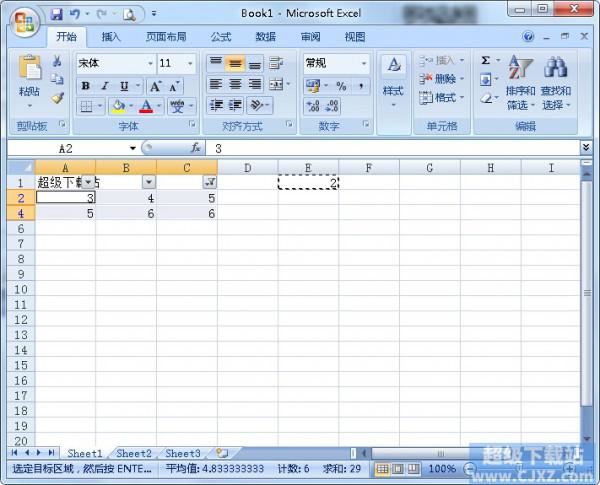Open Find and Select binoculars icon

click(x=555, y=82)
